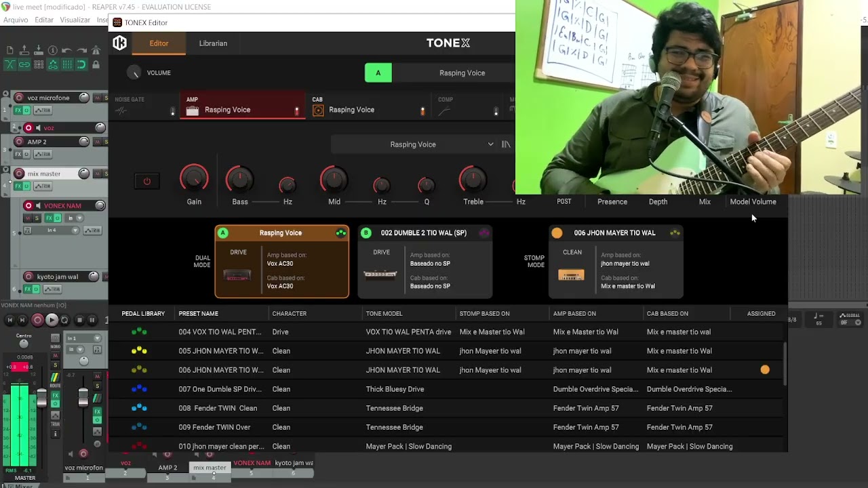Toggle REAPER lock toolbar button
The width and height of the screenshot is (868, 488).
click(95, 64)
